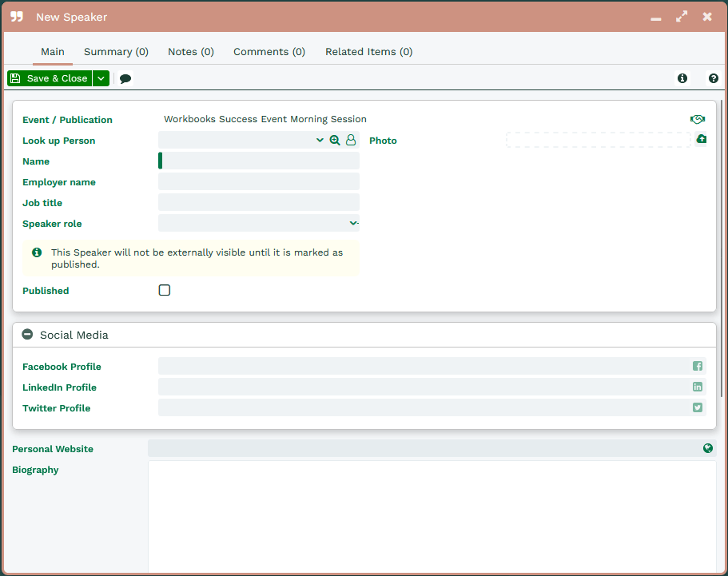728x576 pixels.
Task: Click the LinkedIn icon in the profile field
Action: click(x=697, y=387)
